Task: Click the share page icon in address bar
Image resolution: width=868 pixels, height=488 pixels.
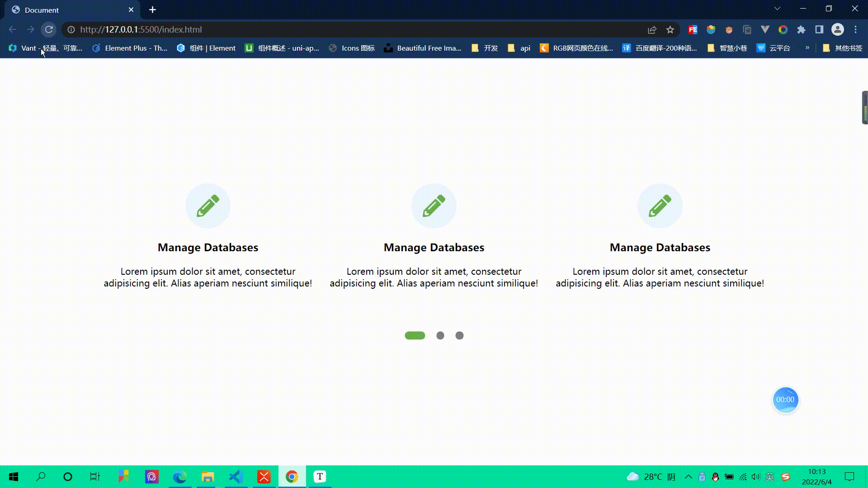Action: point(652,30)
